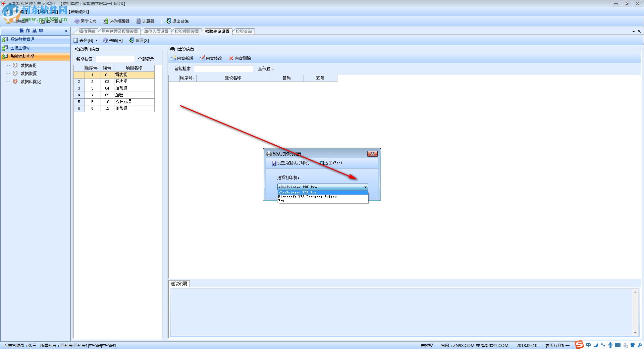Click the Sogou input method S icon

(x=579, y=345)
